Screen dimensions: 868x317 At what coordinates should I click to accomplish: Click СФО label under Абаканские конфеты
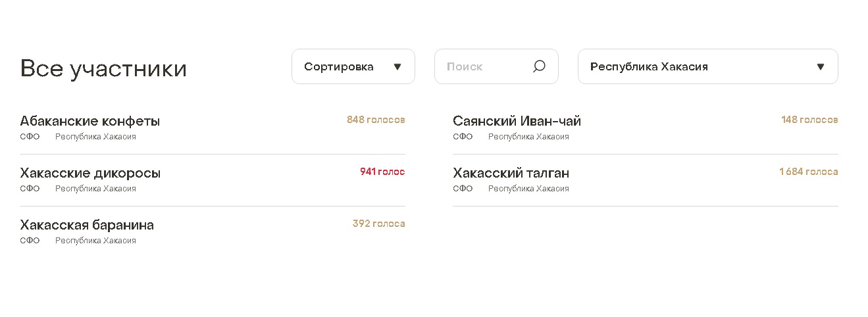30,137
